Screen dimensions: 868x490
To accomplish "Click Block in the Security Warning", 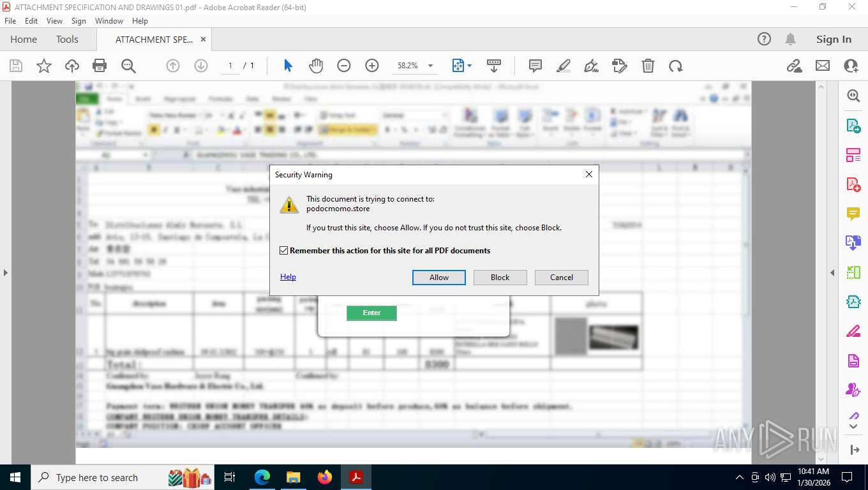I will coord(500,278).
